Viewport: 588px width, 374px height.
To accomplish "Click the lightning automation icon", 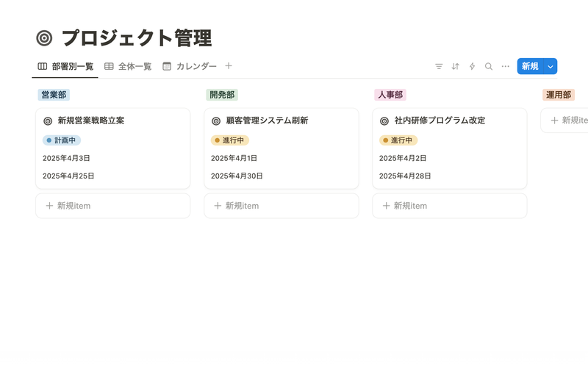I will [x=472, y=66].
